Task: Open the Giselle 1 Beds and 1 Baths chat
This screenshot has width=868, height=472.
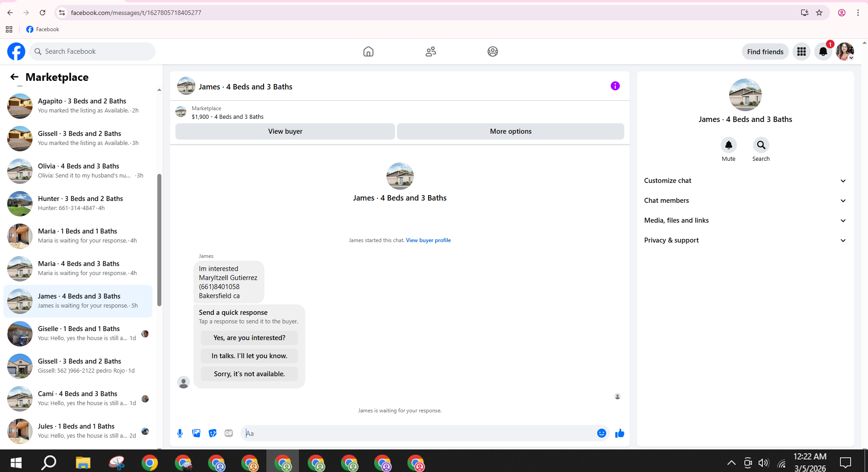Action: click(x=78, y=334)
